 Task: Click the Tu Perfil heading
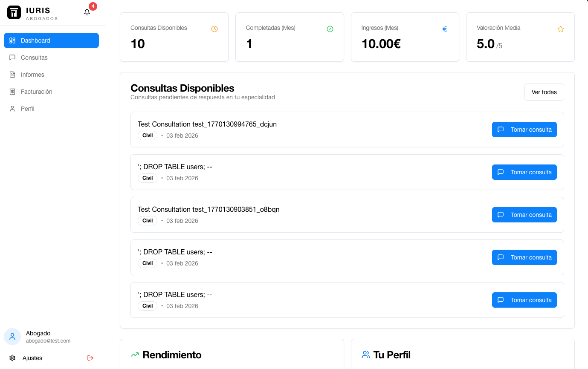pos(392,355)
